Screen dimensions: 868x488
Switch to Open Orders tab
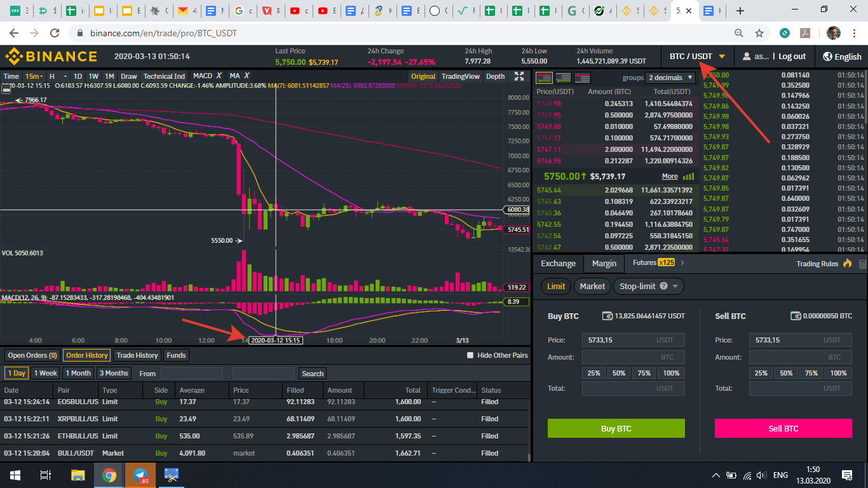point(32,355)
